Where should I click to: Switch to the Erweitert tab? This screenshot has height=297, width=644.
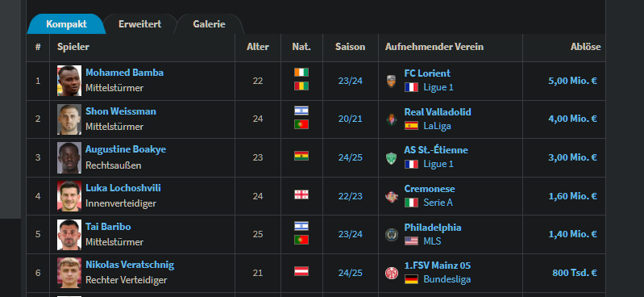140,24
